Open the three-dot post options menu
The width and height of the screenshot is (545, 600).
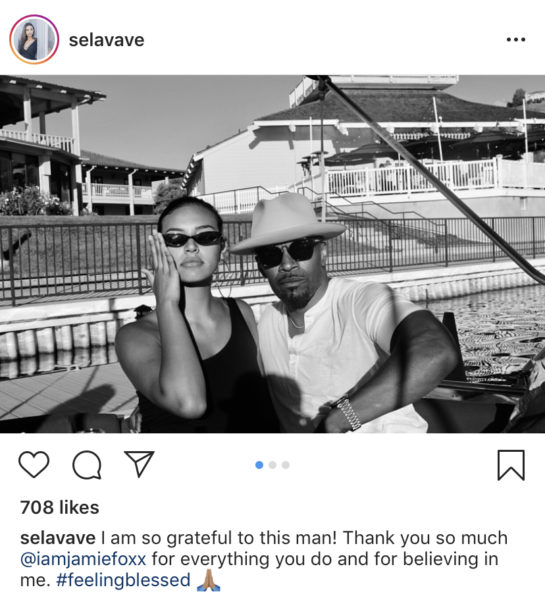(x=516, y=39)
